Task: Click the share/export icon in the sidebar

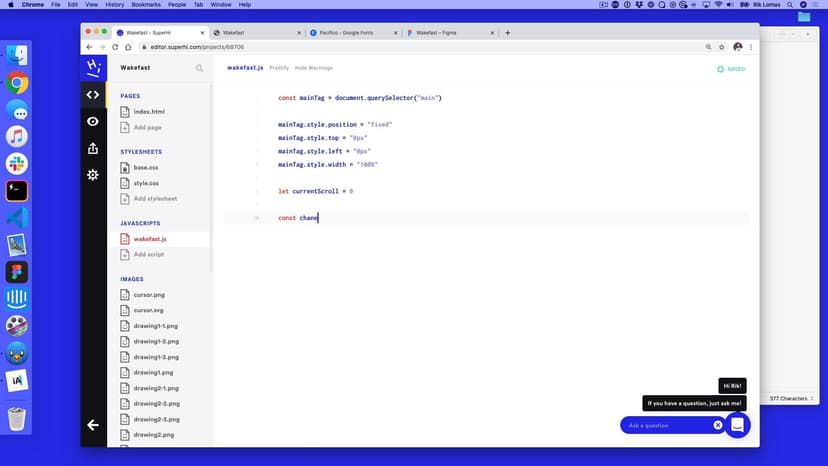Action: coord(93,148)
